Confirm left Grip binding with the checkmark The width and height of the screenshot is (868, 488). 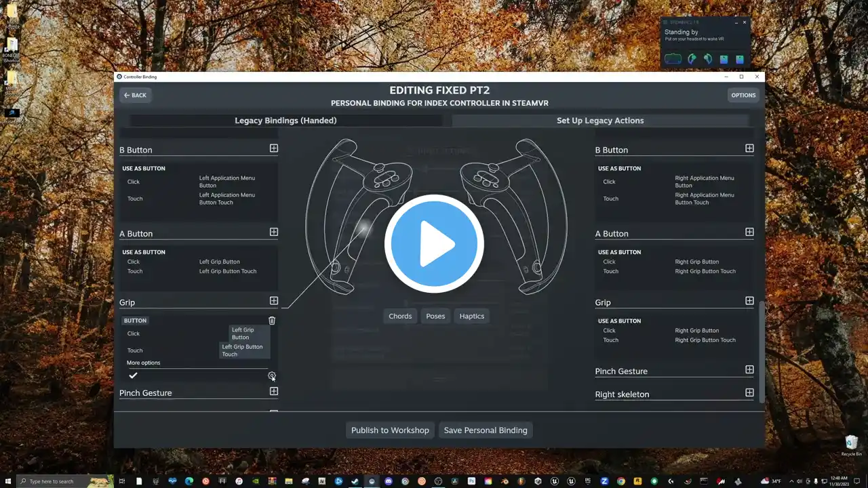pyautogui.click(x=133, y=375)
